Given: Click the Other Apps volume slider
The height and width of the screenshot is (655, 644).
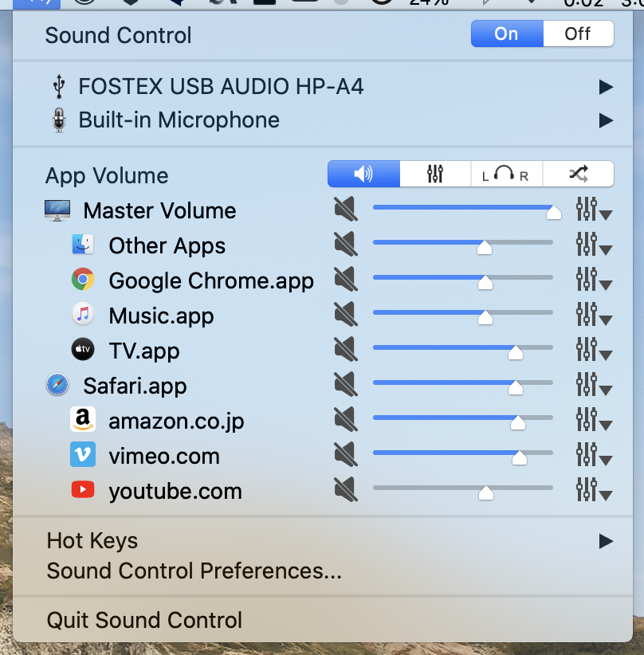Looking at the screenshot, I should point(463,245).
